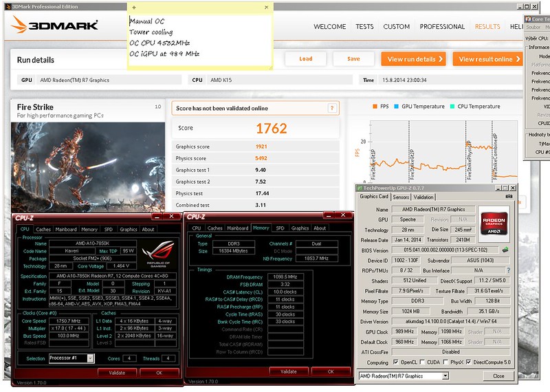Click the Core Temp title bar icon
Screen dimensions: 550x392
527,19
